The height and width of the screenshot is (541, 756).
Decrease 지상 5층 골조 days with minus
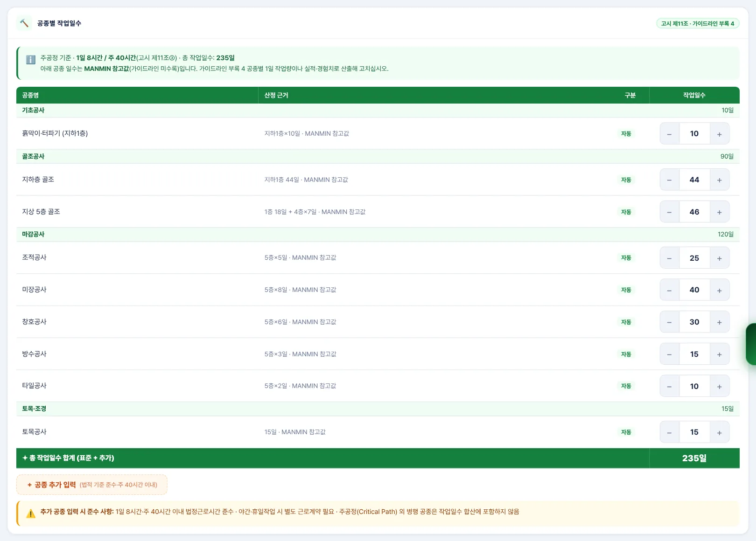coord(669,212)
